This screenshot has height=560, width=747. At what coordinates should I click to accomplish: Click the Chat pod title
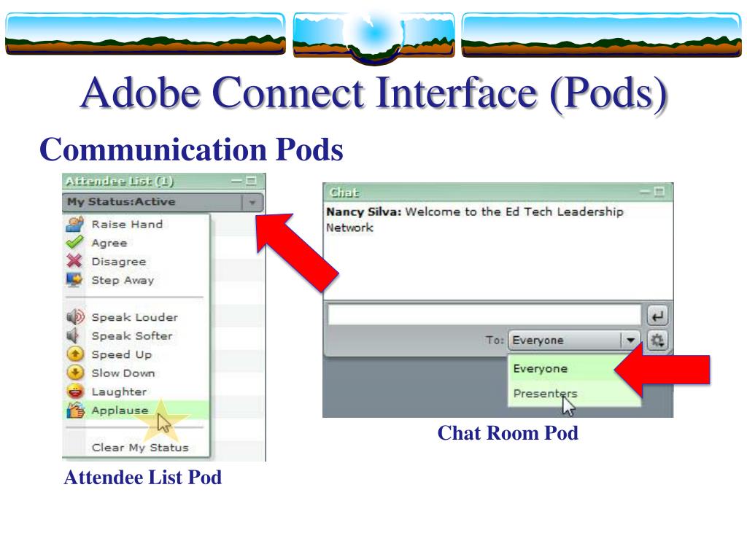pos(344,192)
